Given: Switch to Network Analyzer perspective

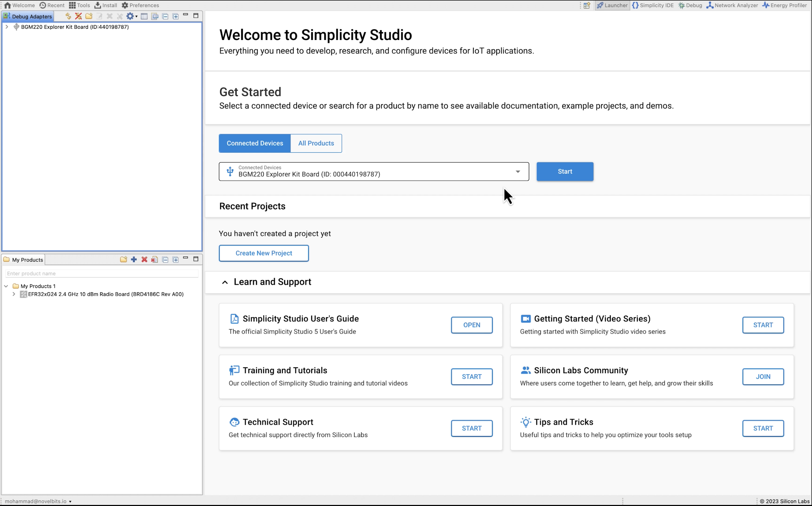Looking at the screenshot, I should 732,5.
